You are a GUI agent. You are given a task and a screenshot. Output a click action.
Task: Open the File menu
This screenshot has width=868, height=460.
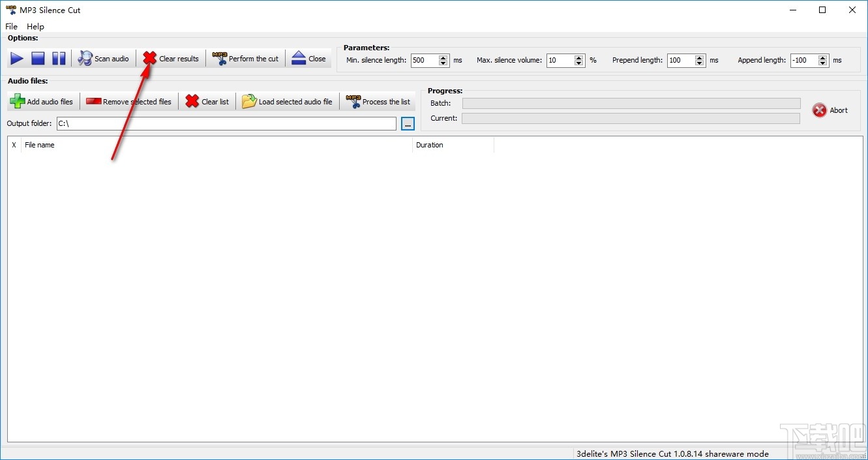pos(12,27)
